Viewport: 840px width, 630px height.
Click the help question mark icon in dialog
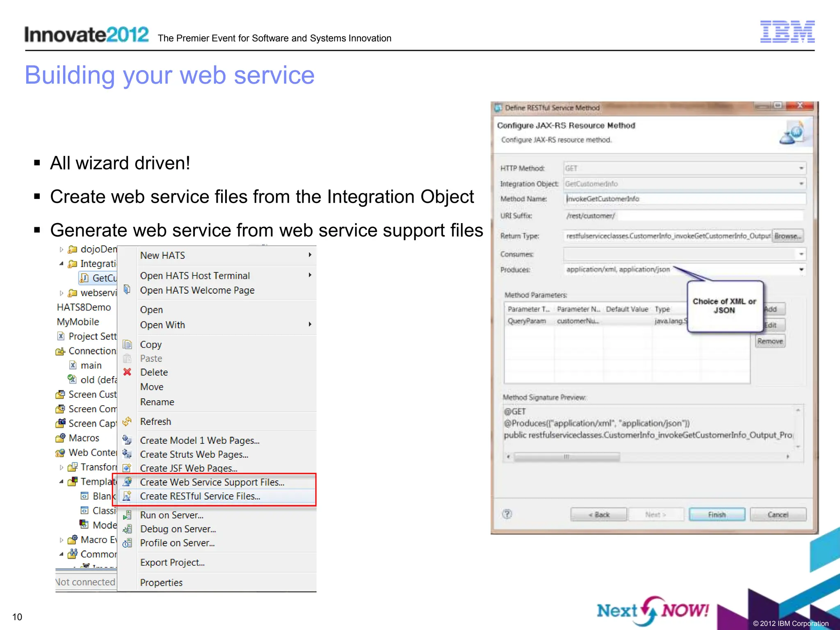click(507, 514)
